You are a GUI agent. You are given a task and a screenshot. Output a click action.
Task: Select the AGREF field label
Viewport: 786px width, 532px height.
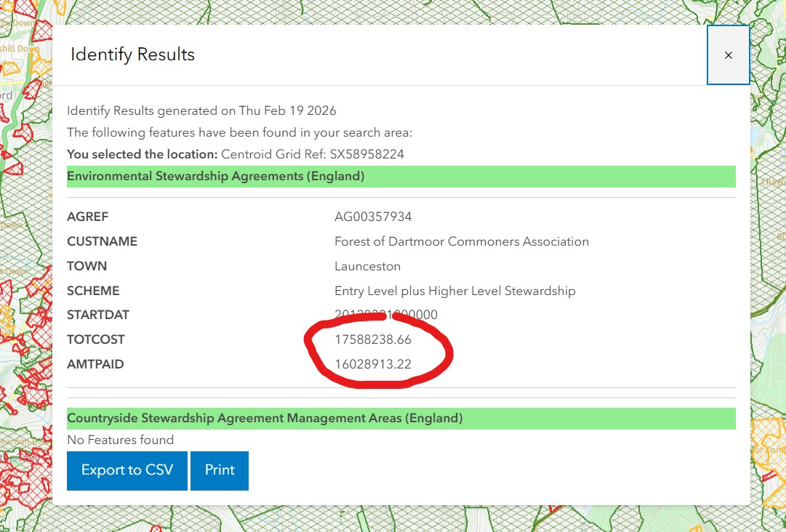pyautogui.click(x=87, y=217)
